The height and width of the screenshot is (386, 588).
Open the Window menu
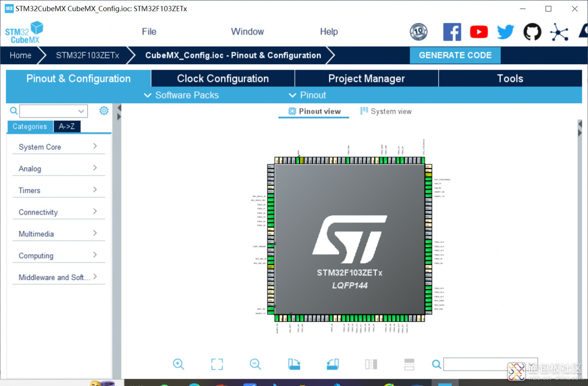(247, 32)
